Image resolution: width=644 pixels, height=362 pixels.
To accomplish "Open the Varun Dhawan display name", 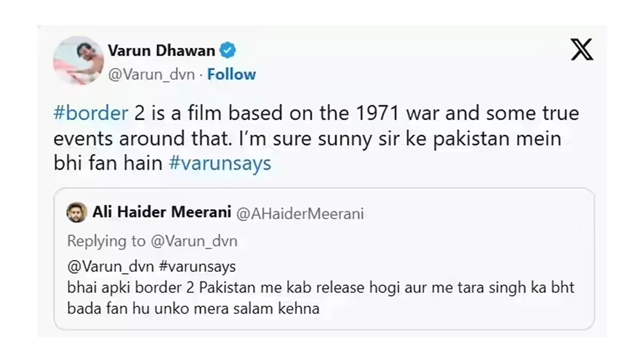I will point(162,51).
